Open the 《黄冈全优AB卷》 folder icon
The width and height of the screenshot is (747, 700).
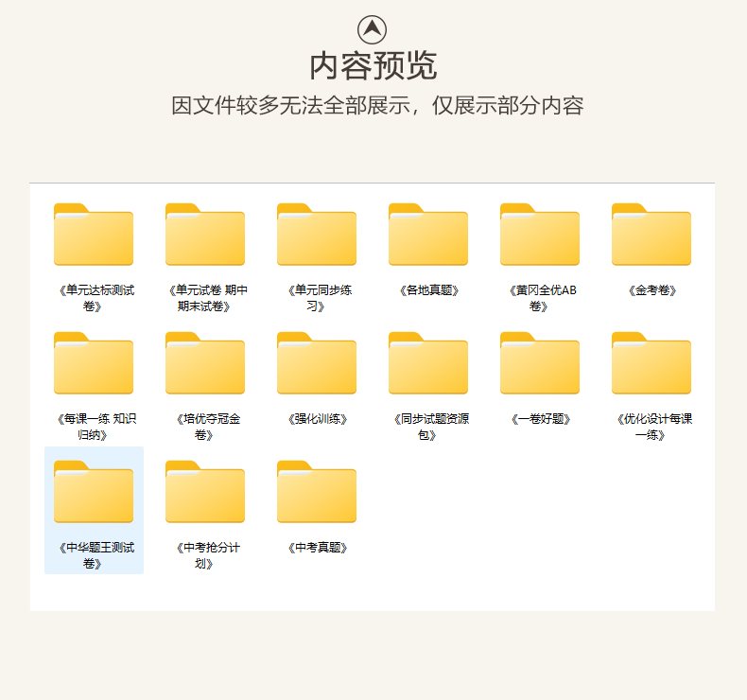click(x=539, y=235)
